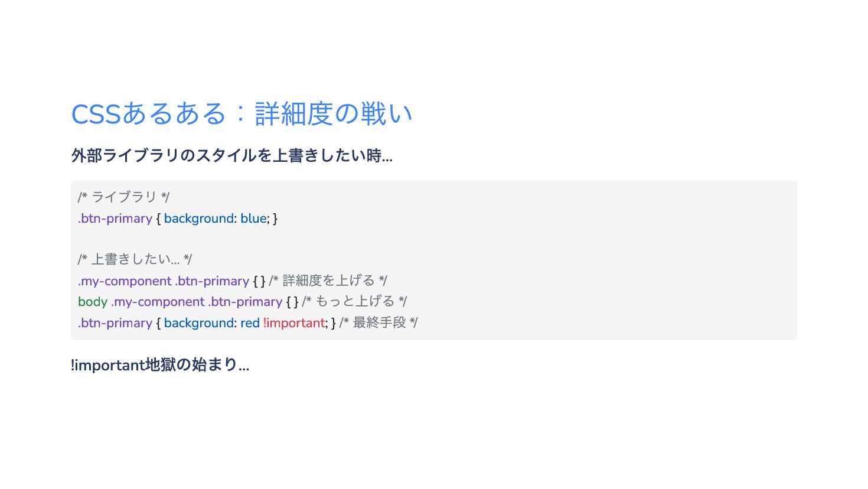
Task: Click the blue value in the first rule
Action: [253, 219]
